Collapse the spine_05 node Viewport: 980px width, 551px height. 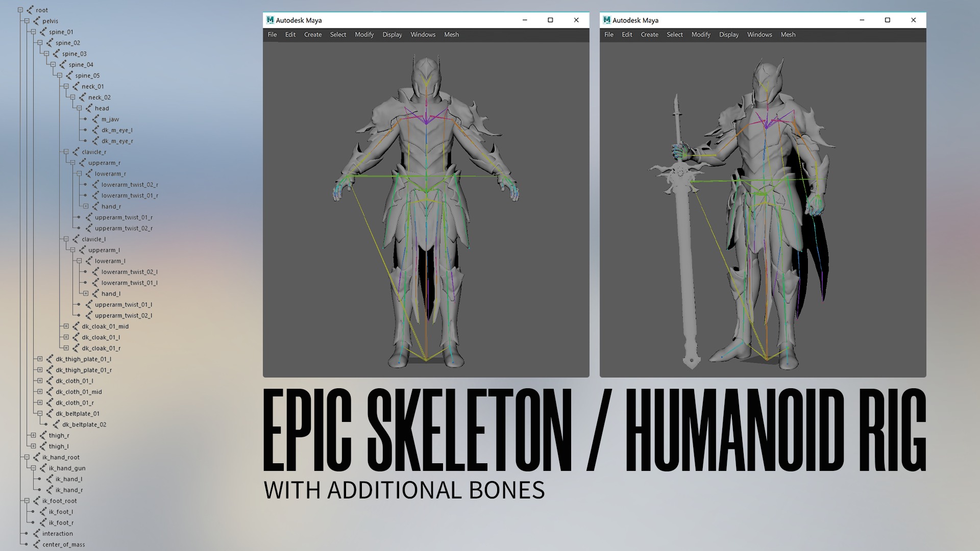pyautogui.click(x=60, y=76)
